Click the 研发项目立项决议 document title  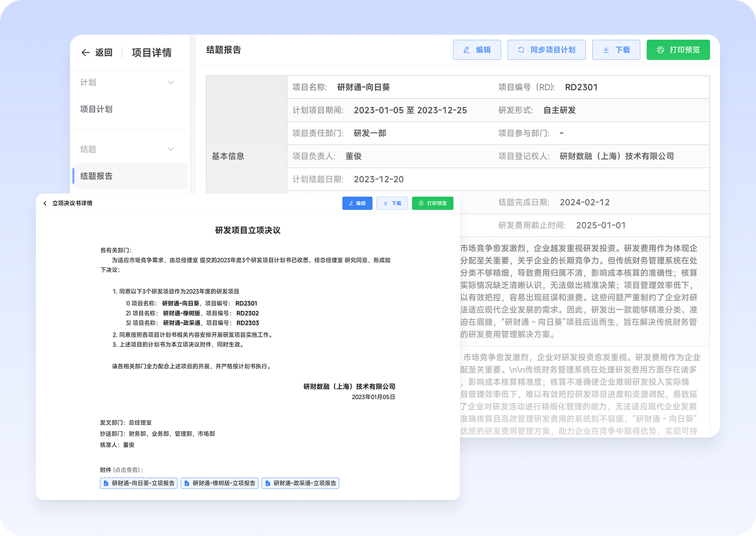click(x=248, y=230)
